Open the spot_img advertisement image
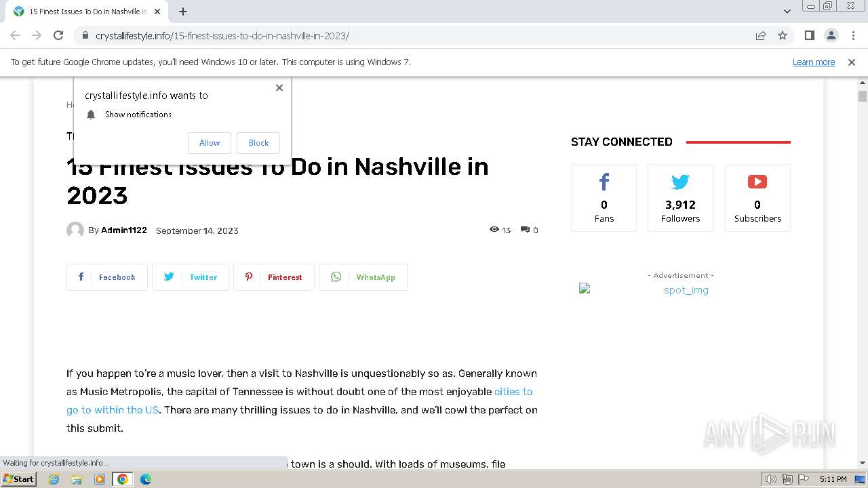Screen dimensions: 868x488 point(680,290)
